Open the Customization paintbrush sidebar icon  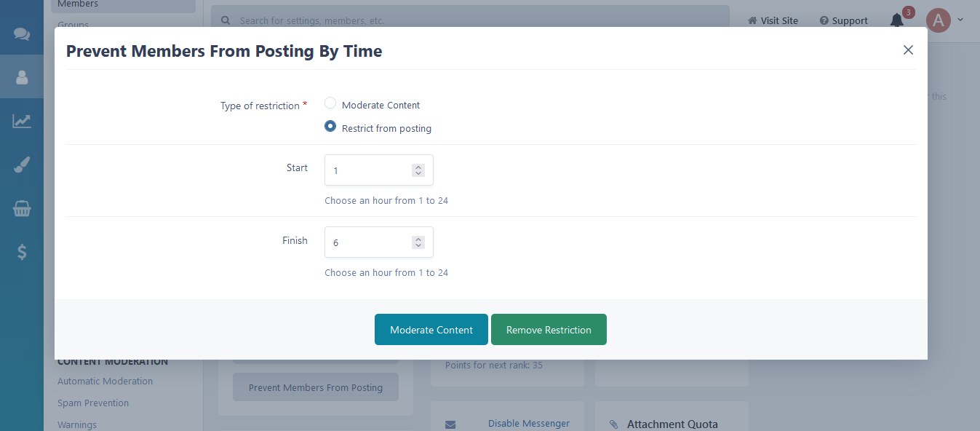pyautogui.click(x=22, y=165)
